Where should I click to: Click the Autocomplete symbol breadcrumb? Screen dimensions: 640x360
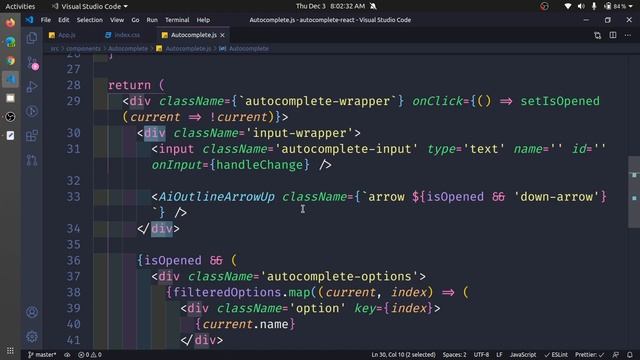pos(249,49)
